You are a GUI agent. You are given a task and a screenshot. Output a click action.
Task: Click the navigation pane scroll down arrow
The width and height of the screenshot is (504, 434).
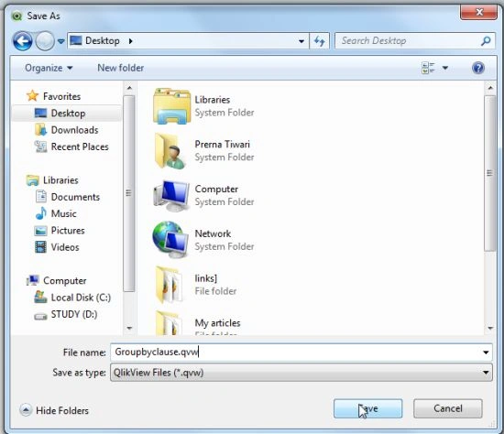coord(129,328)
